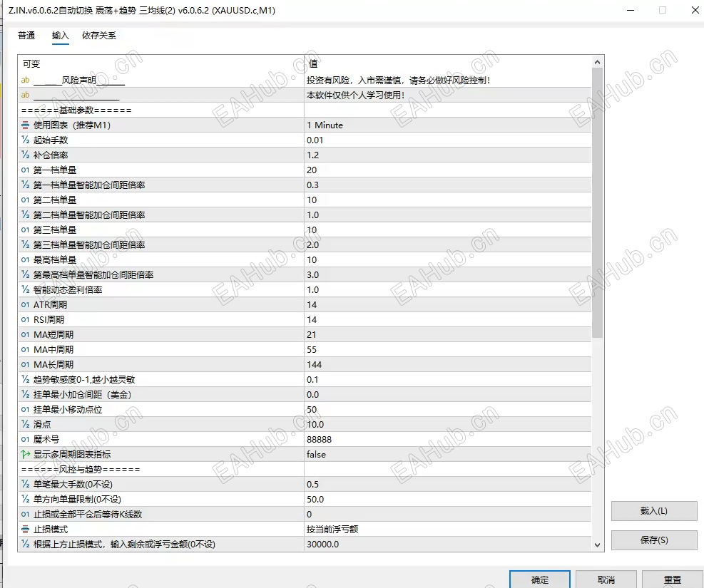Click the 01 icon beside 最高档单量
Screen dimensions: 704x588
[25, 259]
